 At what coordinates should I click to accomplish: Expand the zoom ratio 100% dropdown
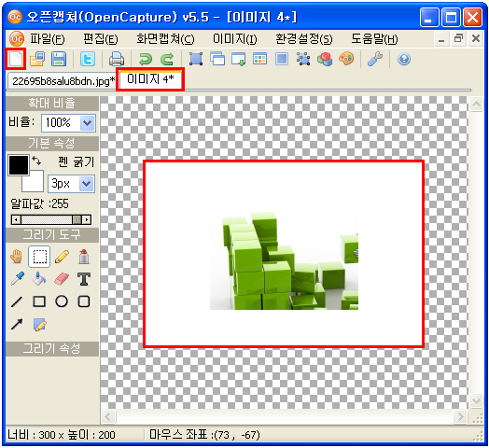[x=87, y=123]
